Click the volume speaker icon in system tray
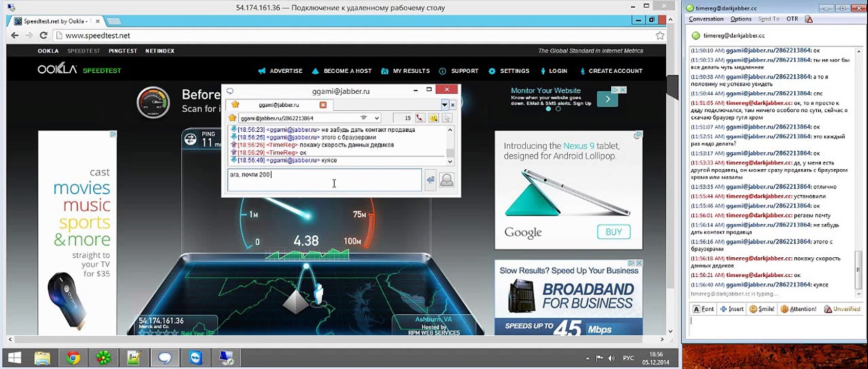 tap(611, 358)
